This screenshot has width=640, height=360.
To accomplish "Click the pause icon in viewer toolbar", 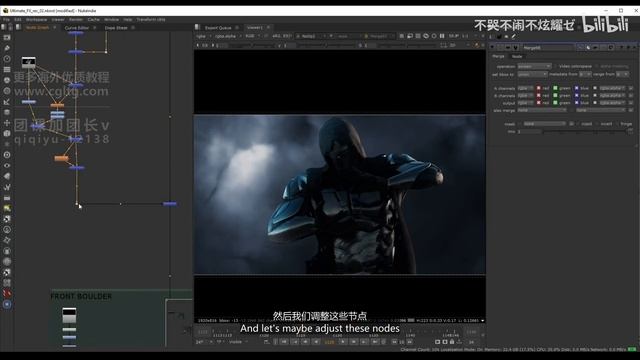I will coord(442,36).
